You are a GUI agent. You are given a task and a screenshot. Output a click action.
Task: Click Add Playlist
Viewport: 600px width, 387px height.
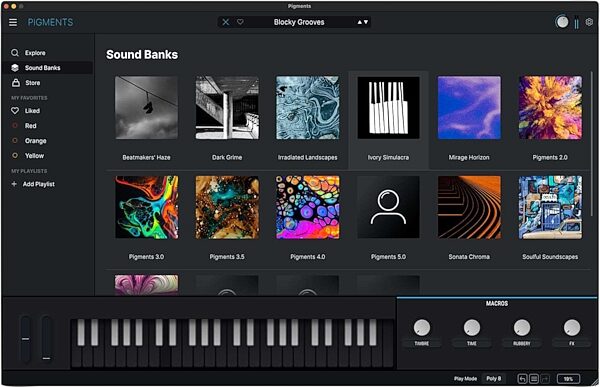[x=39, y=184]
